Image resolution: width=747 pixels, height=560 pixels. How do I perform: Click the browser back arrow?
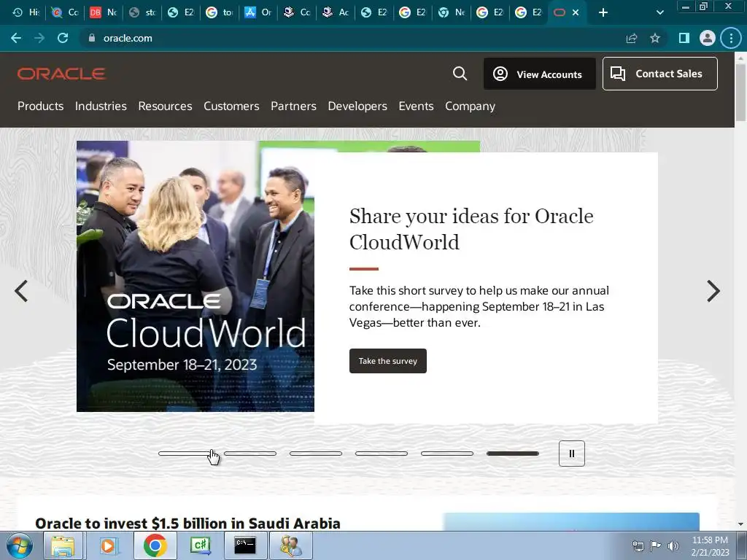(x=16, y=38)
